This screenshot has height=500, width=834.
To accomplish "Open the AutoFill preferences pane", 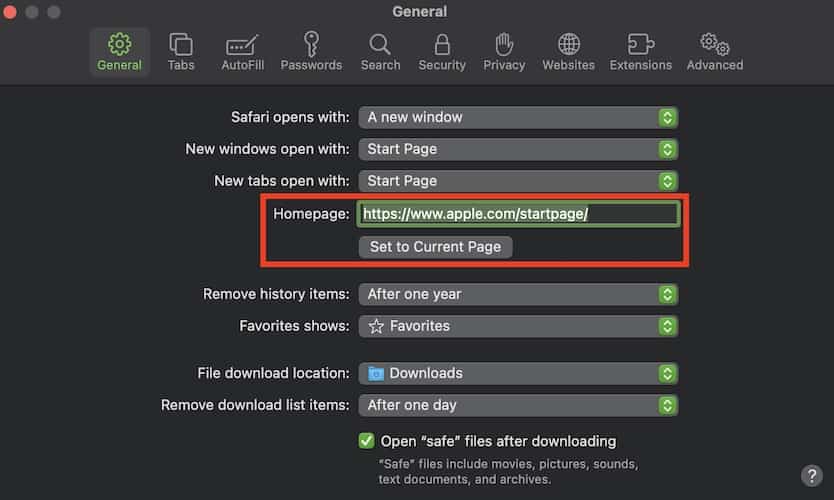I will [x=242, y=52].
